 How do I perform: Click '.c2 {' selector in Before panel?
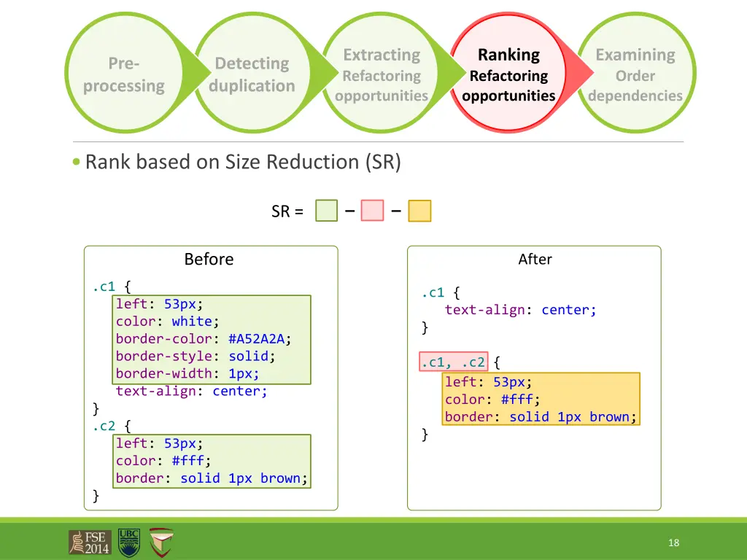(x=112, y=426)
